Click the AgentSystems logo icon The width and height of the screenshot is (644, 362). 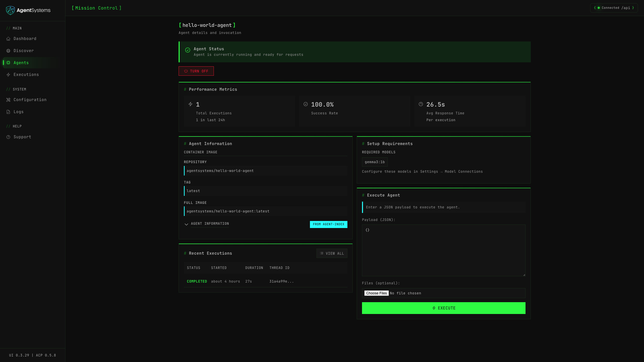(10, 10)
